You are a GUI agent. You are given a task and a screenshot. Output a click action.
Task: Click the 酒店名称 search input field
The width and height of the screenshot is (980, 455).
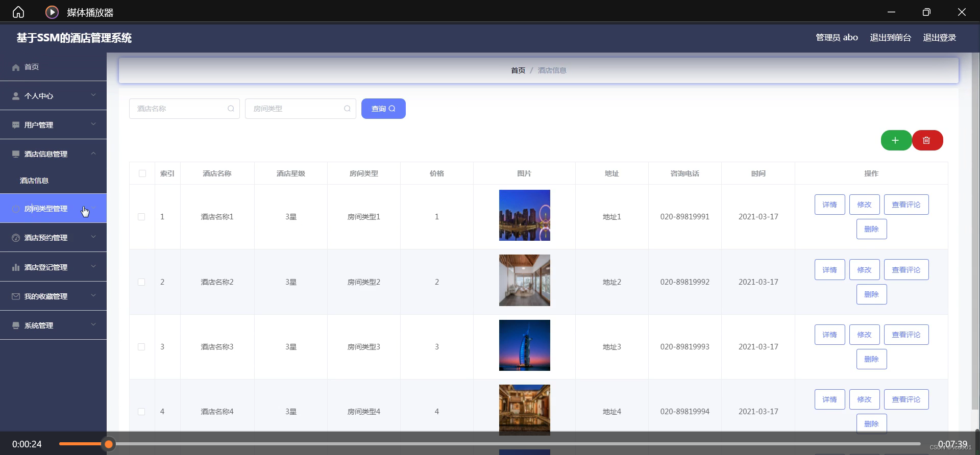click(x=184, y=109)
